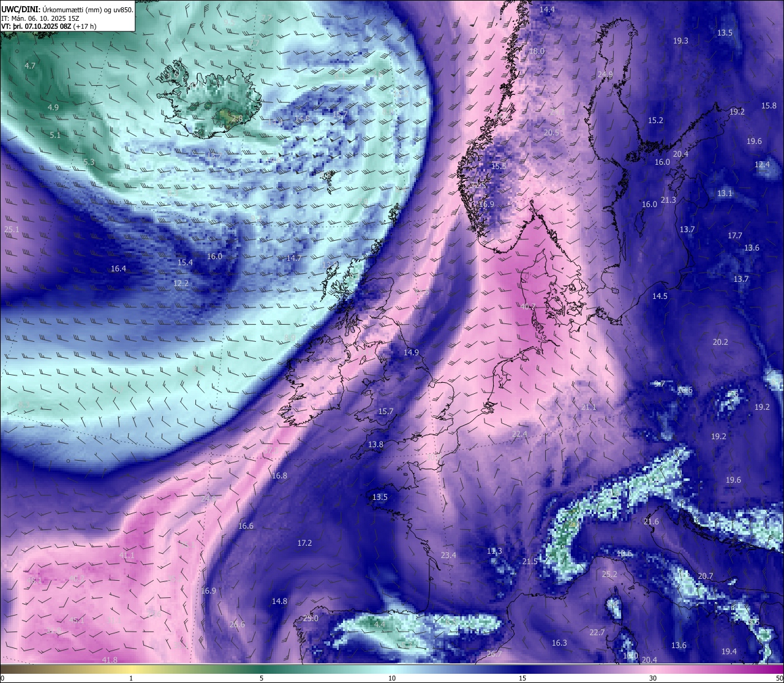Viewport: 784px width, 683px height.
Task: Click the 21.3 value label
Action: [x=668, y=200]
